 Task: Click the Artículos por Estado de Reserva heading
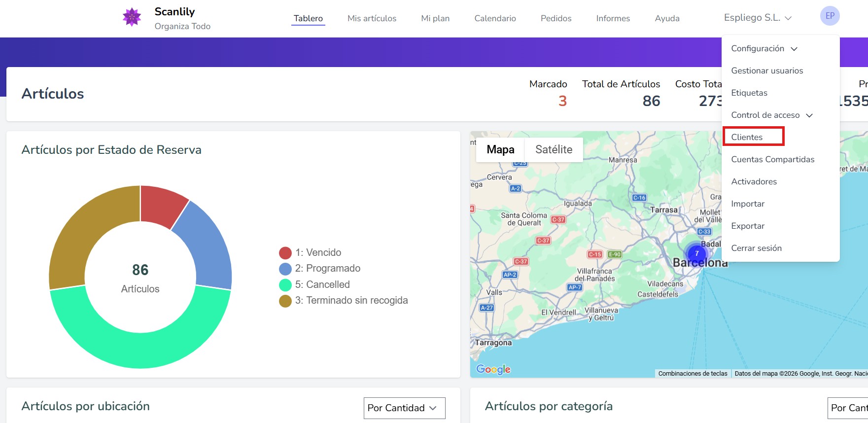click(x=111, y=150)
